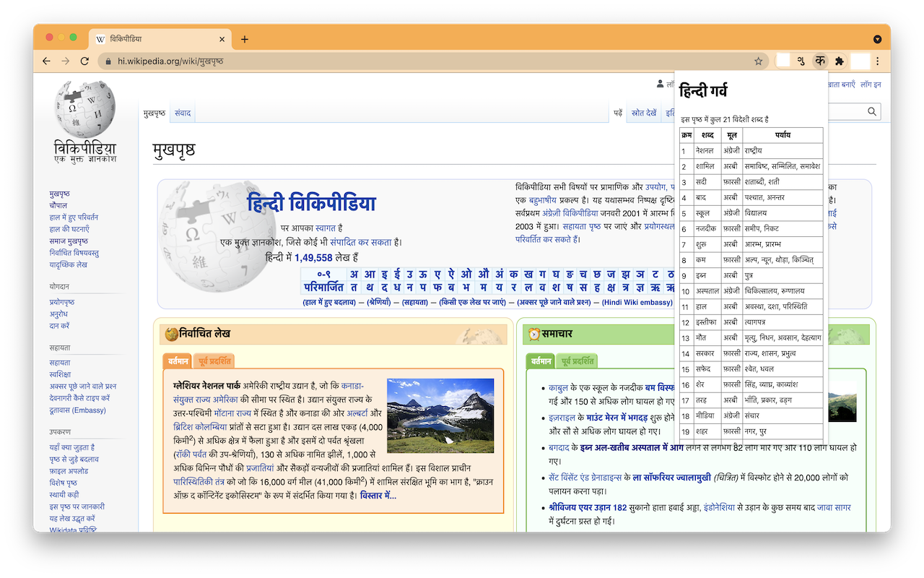Open हाल में हुए परिवर्तन sidebar link
Screen dimensions: 924x578
pos(74,217)
